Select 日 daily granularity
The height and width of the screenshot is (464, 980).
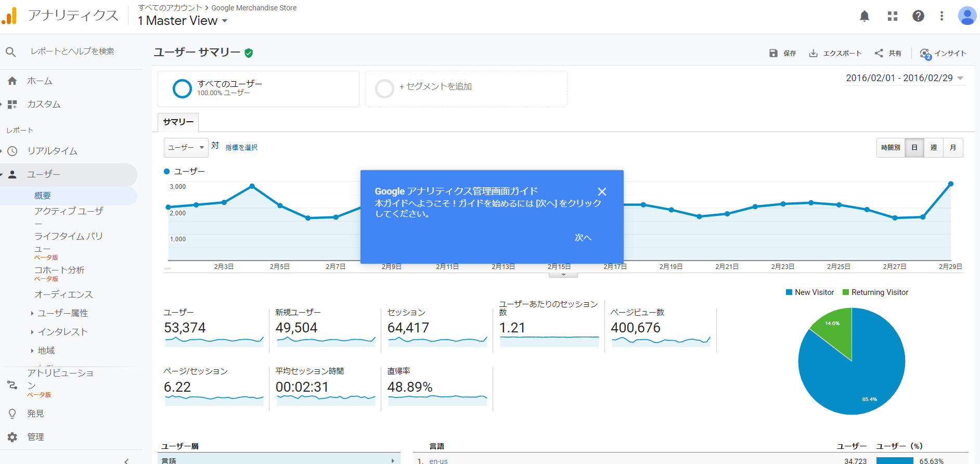tap(914, 148)
